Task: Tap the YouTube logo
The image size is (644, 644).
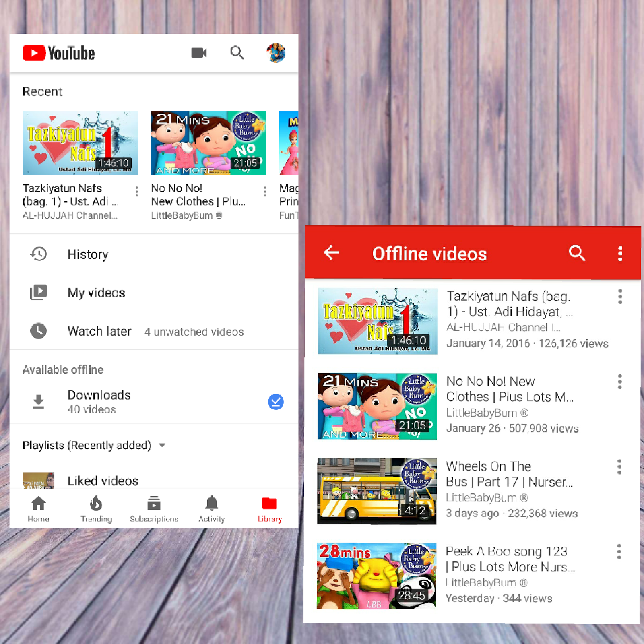Action: [x=59, y=53]
